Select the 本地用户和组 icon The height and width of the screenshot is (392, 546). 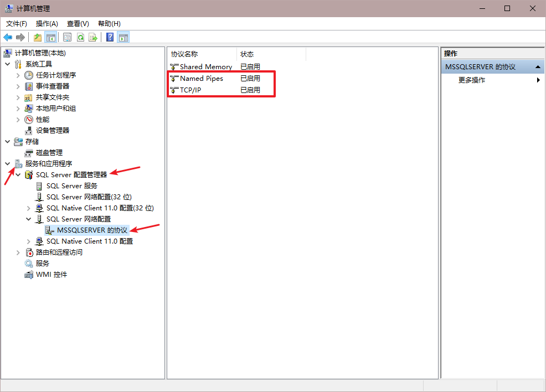pyautogui.click(x=29, y=109)
